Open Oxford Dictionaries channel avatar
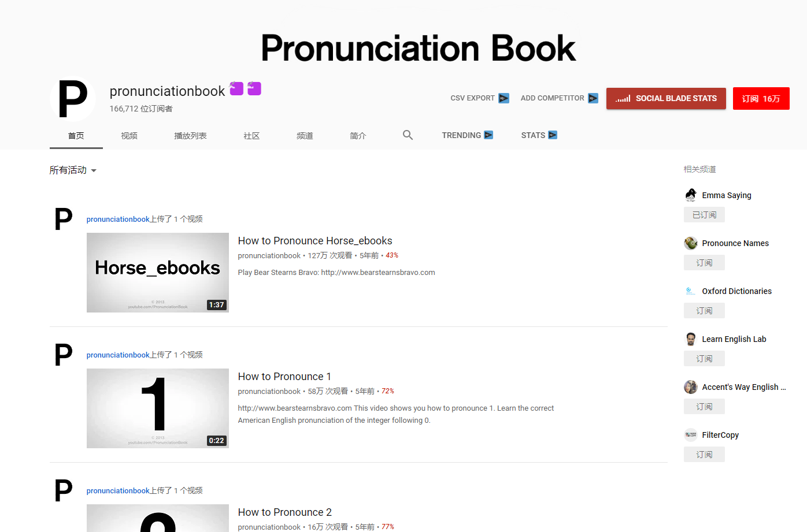The image size is (807, 532). coord(691,291)
